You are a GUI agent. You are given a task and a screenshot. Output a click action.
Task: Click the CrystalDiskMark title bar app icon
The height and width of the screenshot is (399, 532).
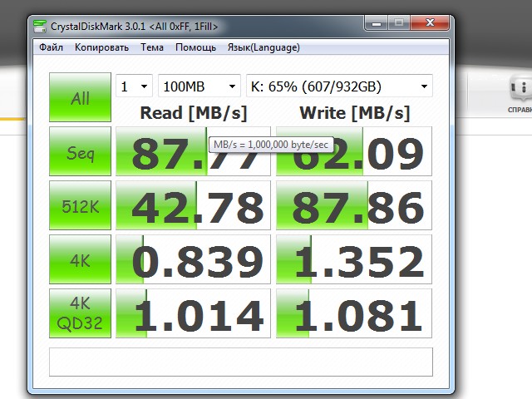pyautogui.click(x=40, y=27)
